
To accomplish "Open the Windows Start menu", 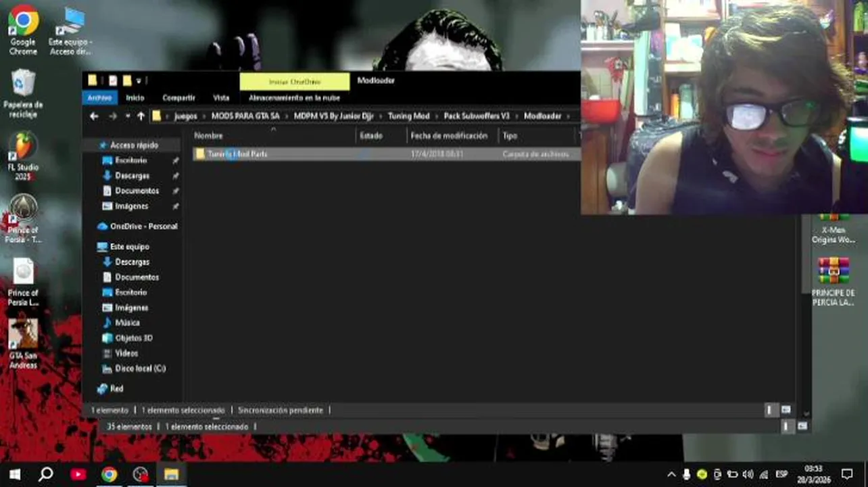I will click(14, 474).
